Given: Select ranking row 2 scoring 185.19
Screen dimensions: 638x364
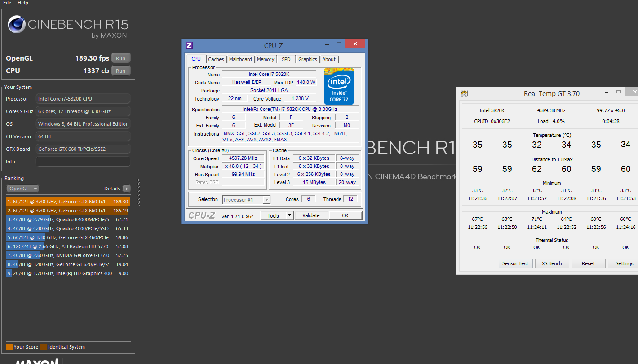Looking at the screenshot, I should point(68,211).
